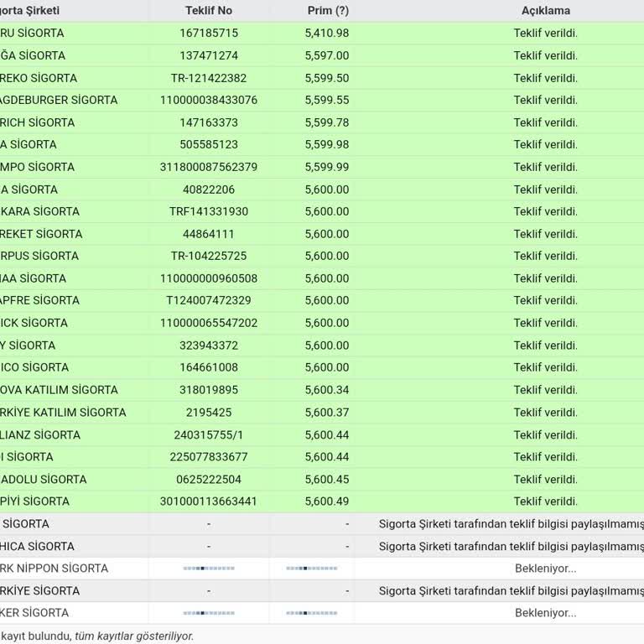Click the ALLIANZ SİGORTA company name
This screenshot has width=644, height=644.
[40, 435]
